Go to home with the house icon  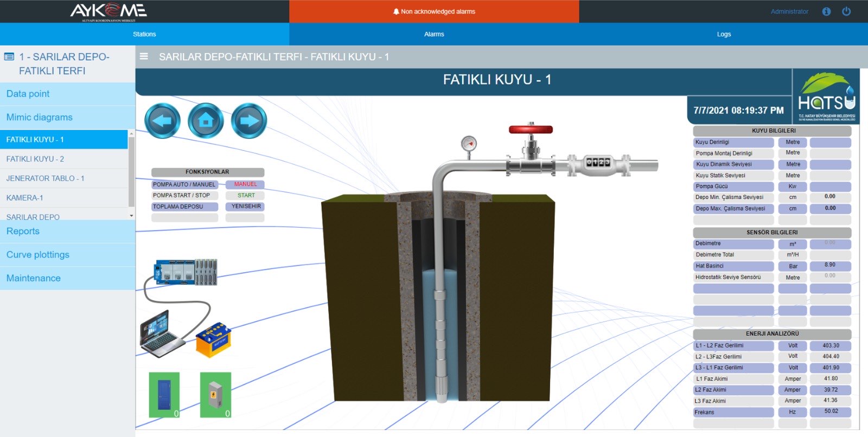(206, 120)
